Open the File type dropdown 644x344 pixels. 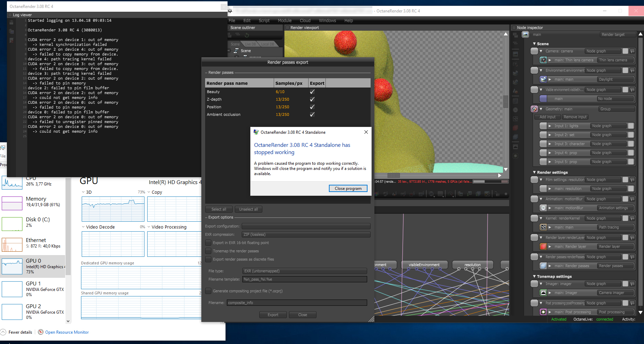coord(305,271)
